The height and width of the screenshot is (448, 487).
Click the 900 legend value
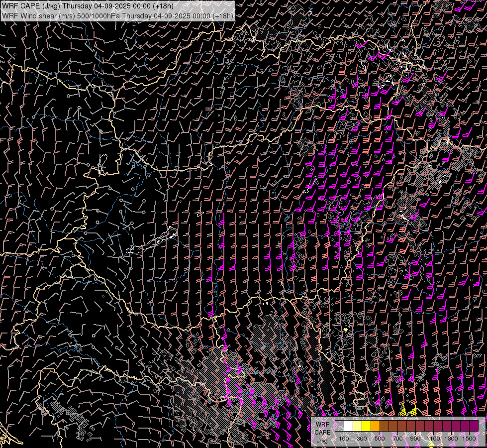pyautogui.click(x=415, y=439)
